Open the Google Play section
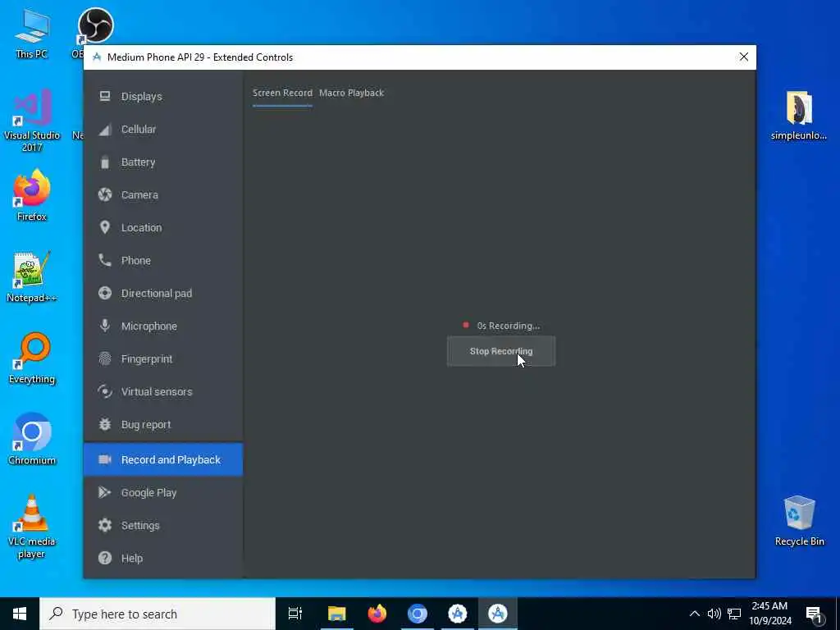The width and height of the screenshot is (840, 630). coord(163,492)
